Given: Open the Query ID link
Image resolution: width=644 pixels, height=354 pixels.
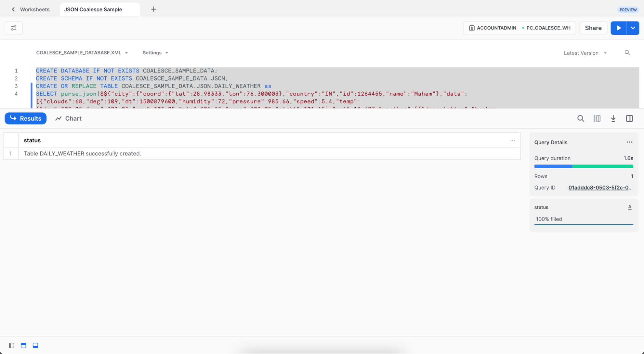Looking at the screenshot, I should pos(600,188).
